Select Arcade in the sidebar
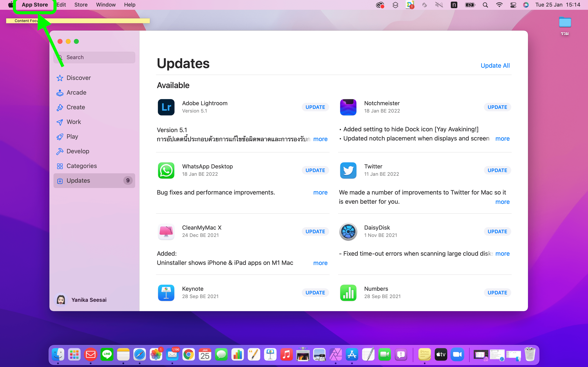 click(x=76, y=93)
